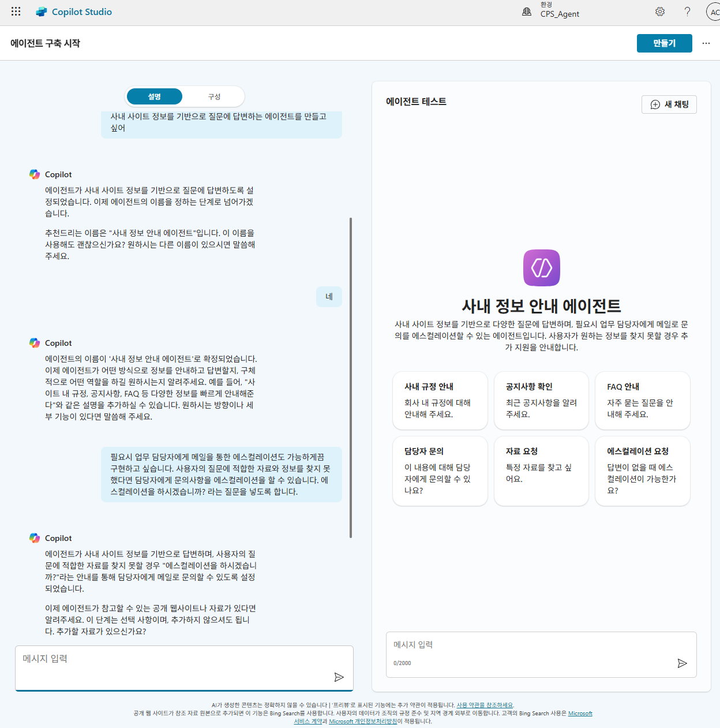Click the Copilot Studio logo icon

point(42,12)
